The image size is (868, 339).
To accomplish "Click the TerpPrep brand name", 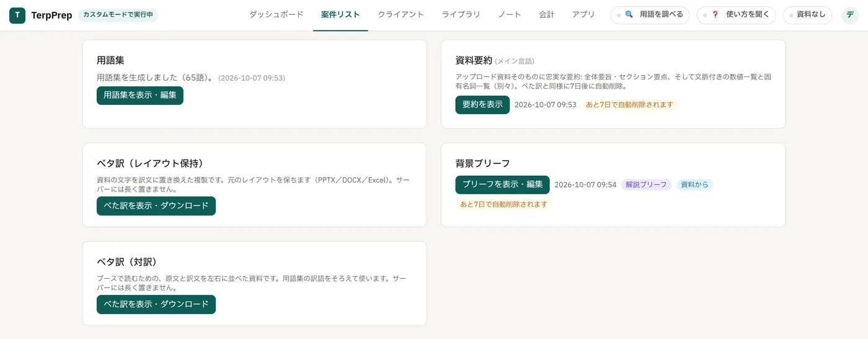I will point(51,16).
